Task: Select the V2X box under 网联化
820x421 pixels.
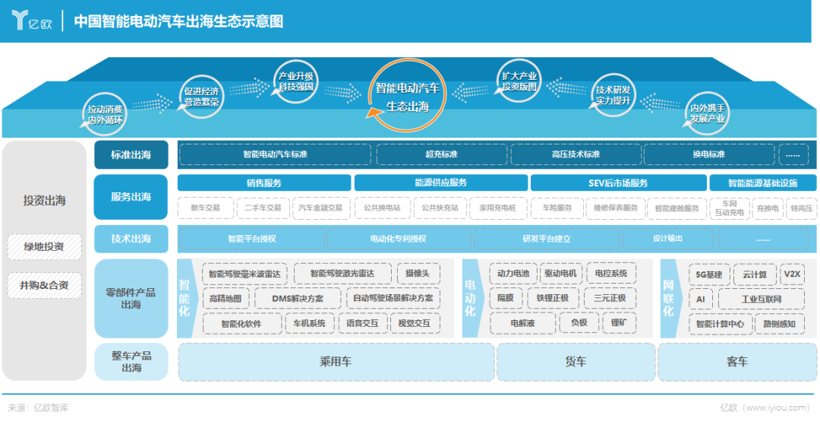Action: [x=792, y=273]
